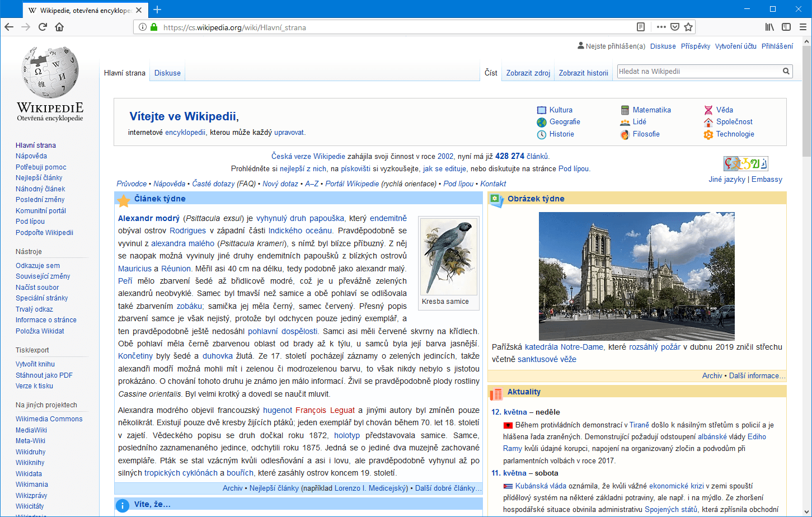Reload the page with the refresh icon
Screen dimensions: 812x517
coord(43,27)
